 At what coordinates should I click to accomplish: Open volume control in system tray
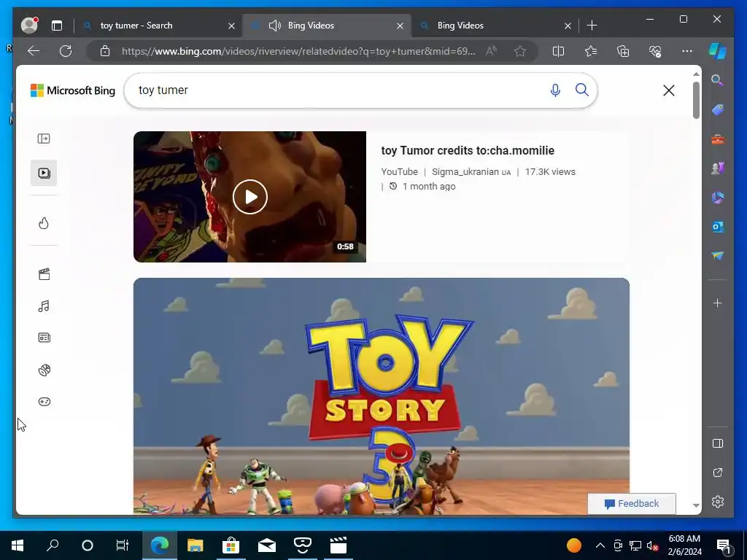click(653, 545)
